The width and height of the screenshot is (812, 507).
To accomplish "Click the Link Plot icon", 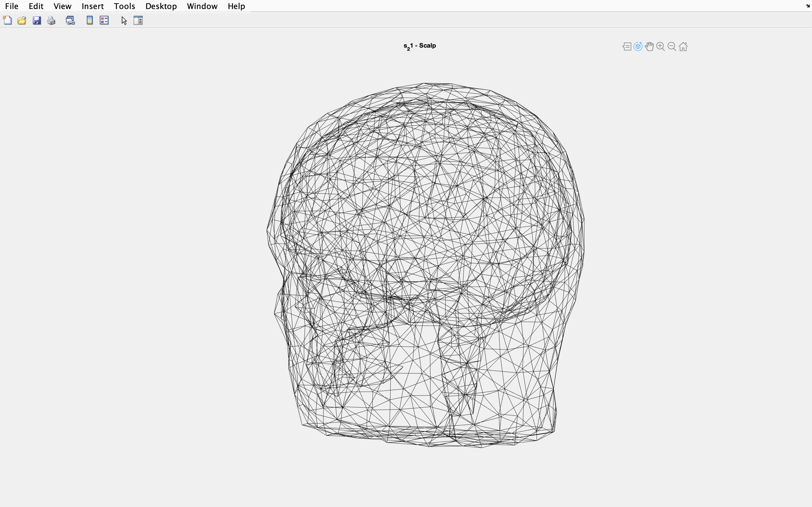I will pos(70,21).
